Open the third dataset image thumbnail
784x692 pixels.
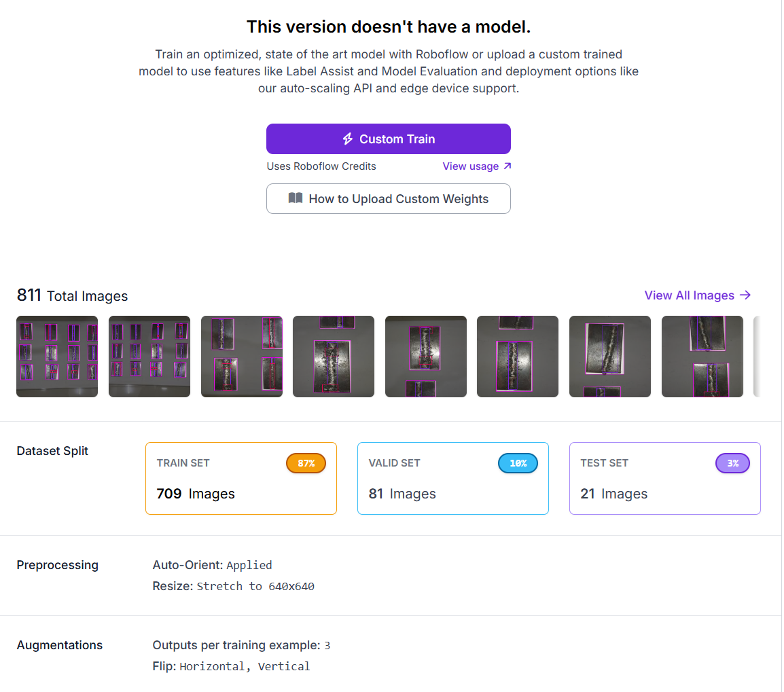(x=242, y=357)
